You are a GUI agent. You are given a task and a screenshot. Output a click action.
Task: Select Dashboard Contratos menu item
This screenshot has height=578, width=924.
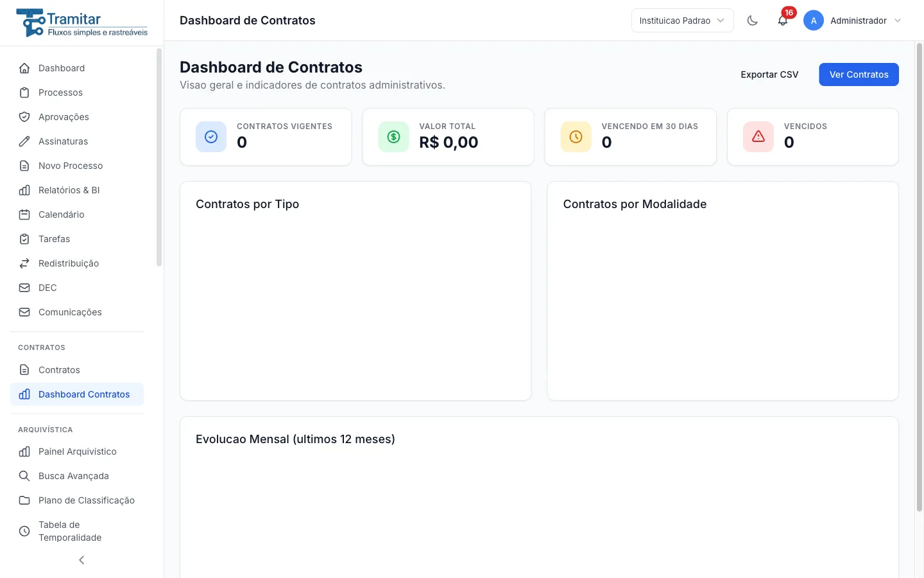pyautogui.click(x=77, y=394)
